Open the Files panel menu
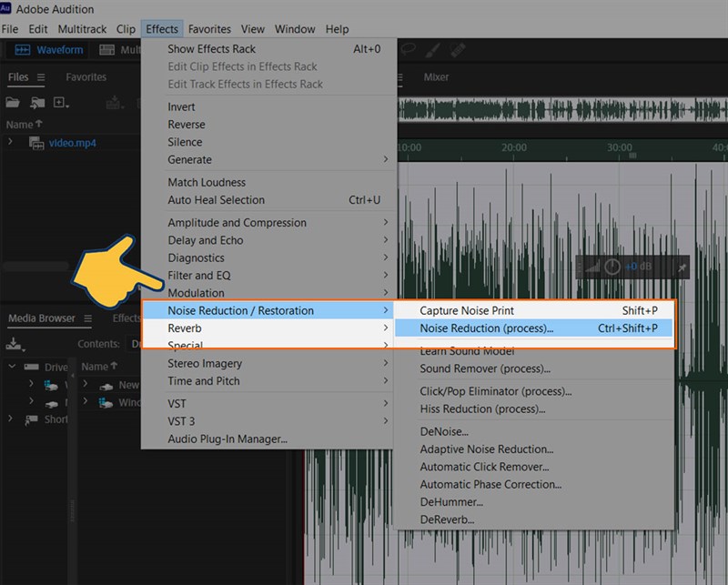Screen dimensions: 728x585 click(41, 77)
